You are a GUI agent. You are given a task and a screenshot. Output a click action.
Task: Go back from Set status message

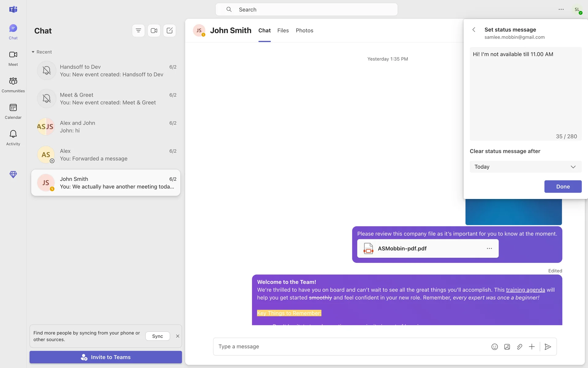point(474,30)
